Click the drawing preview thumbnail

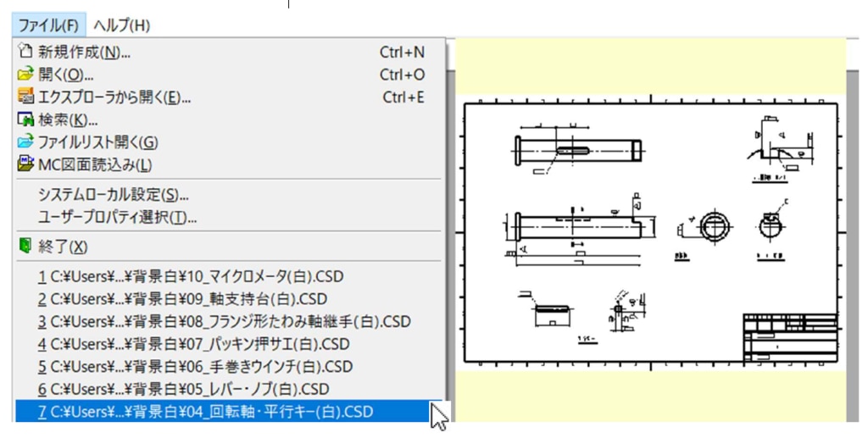tap(651, 232)
